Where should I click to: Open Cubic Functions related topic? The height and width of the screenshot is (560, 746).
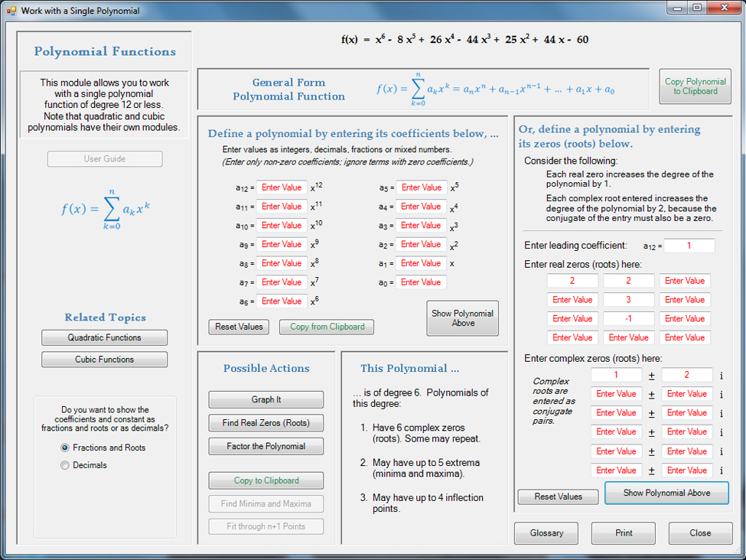(x=104, y=360)
